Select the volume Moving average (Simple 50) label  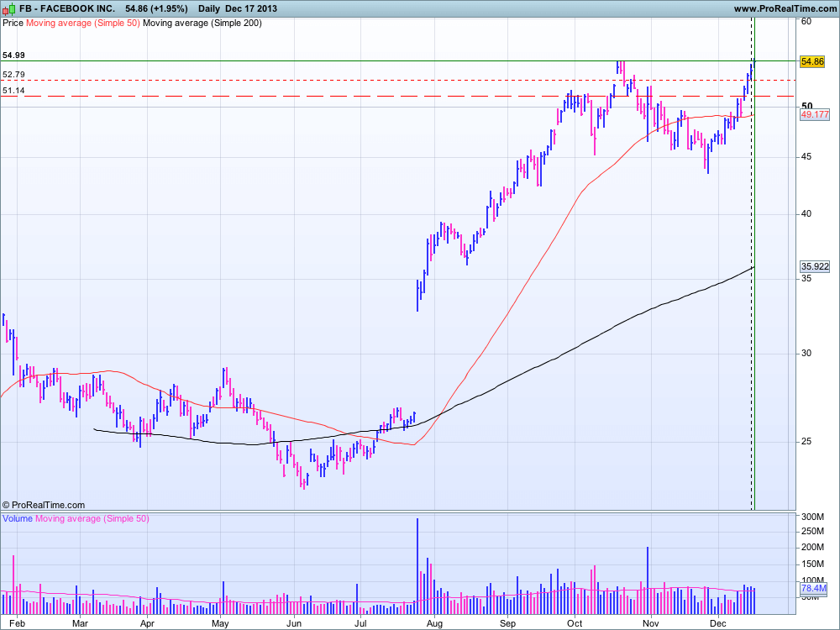coord(92,518)
